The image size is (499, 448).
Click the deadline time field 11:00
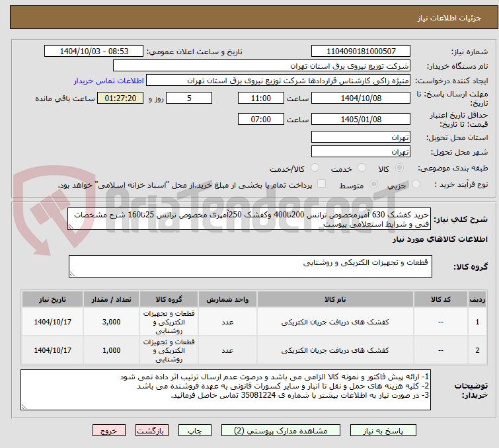tap(260, 98)
